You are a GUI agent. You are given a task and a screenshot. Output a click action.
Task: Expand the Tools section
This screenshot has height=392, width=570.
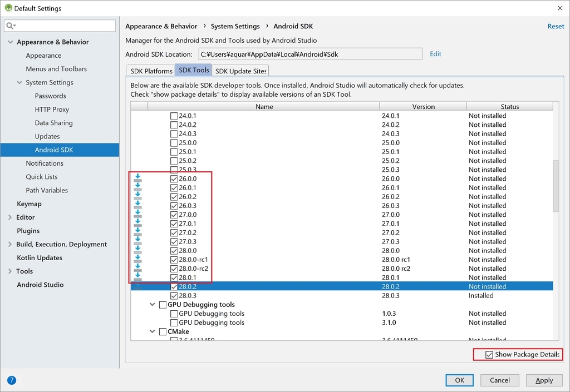tap(10, 271)
